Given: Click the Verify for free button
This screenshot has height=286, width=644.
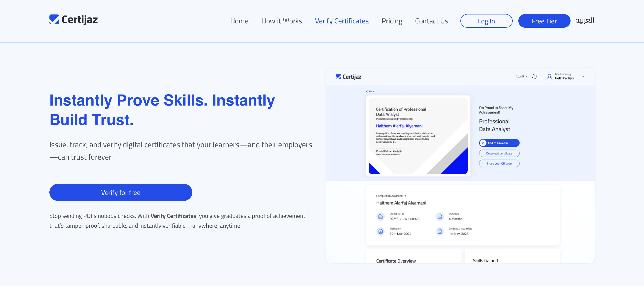Looking at the screenshot, I should (x=121, y=192).
